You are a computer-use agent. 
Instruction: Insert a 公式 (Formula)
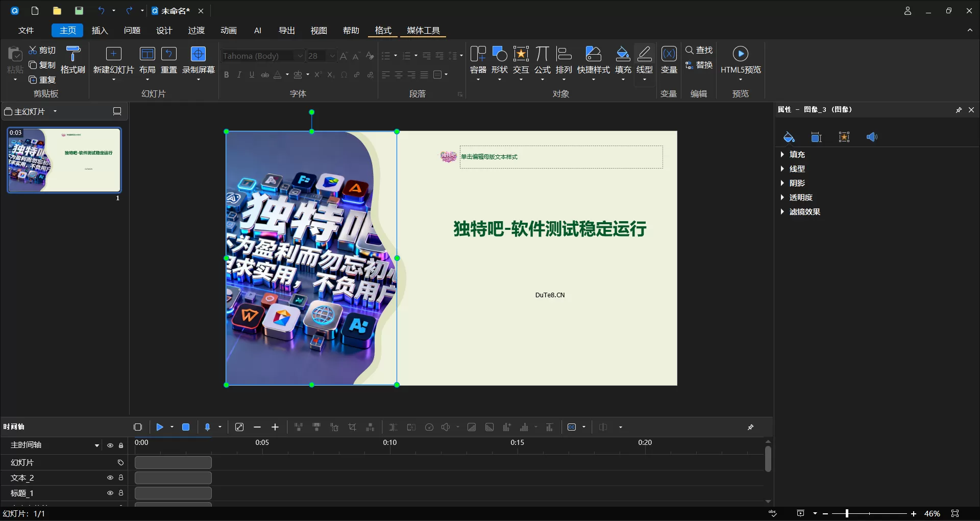pos(542,60)
